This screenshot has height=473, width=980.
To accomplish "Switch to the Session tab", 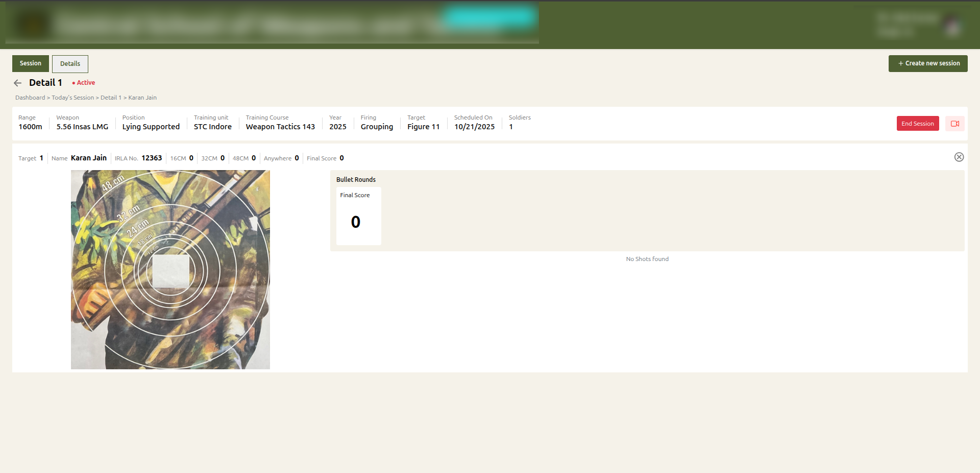I will [x=31, y=63].
